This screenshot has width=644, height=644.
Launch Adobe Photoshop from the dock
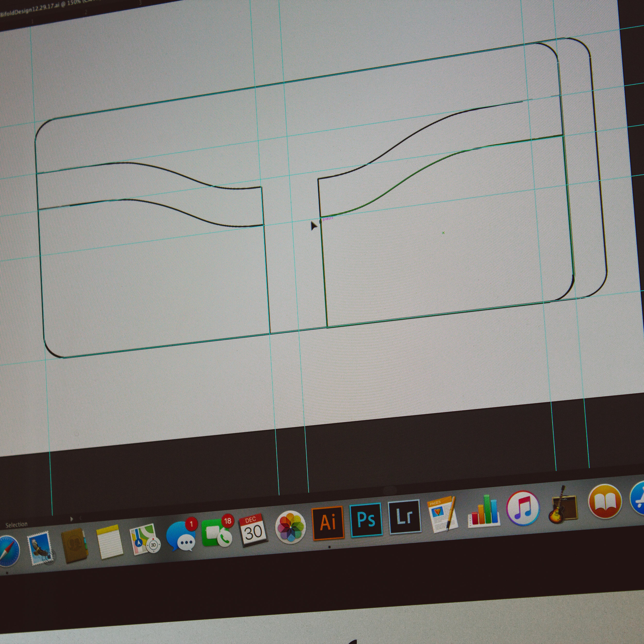coord(366,520)
